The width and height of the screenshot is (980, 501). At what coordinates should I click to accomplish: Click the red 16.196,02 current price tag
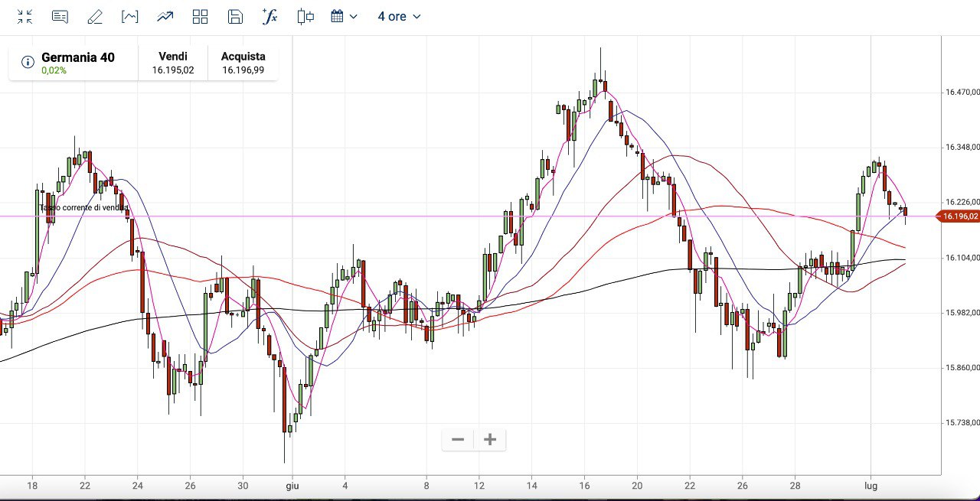(959, 216)
